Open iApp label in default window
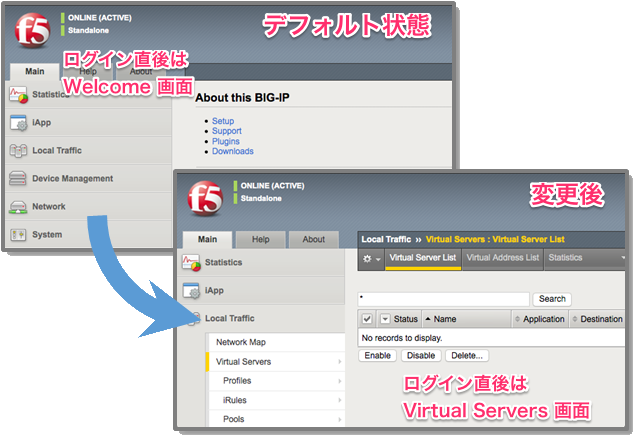 (42, 122)
